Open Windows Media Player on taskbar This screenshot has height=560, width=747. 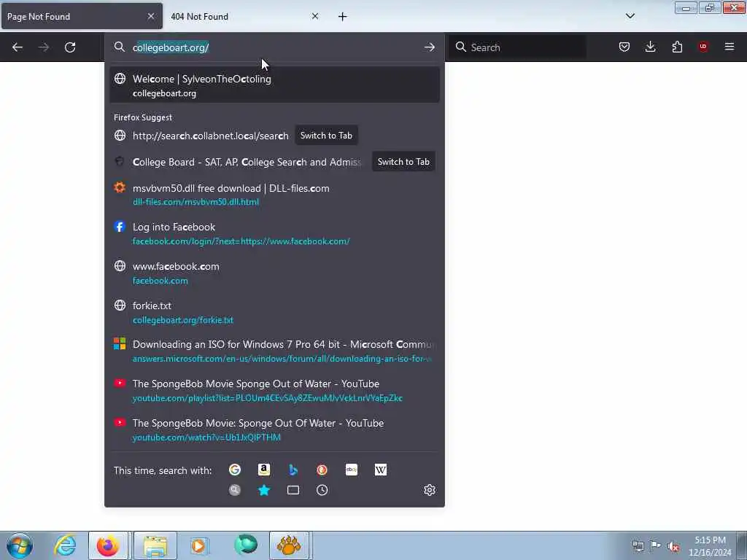pyautogui.click(x=199, y=545)
